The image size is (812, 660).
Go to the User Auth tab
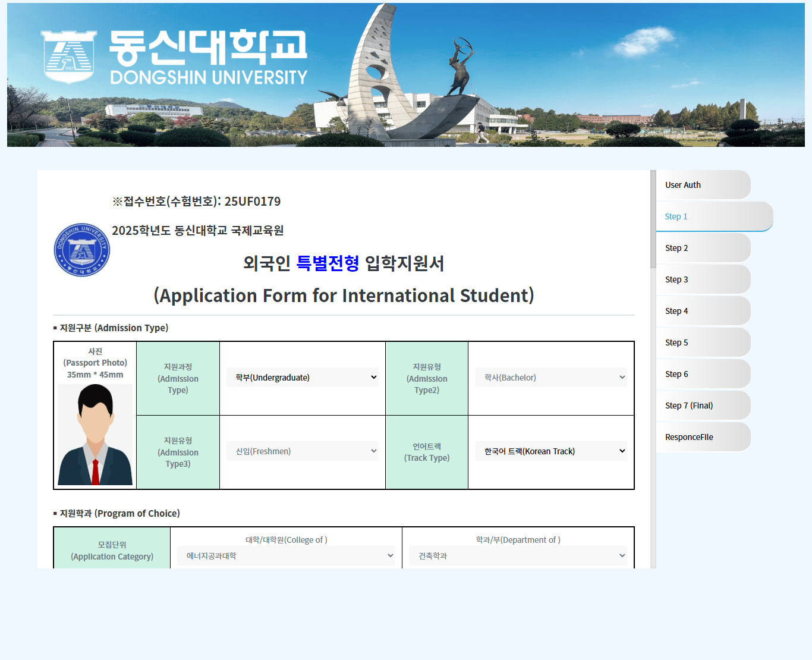(x=703, y=185)
